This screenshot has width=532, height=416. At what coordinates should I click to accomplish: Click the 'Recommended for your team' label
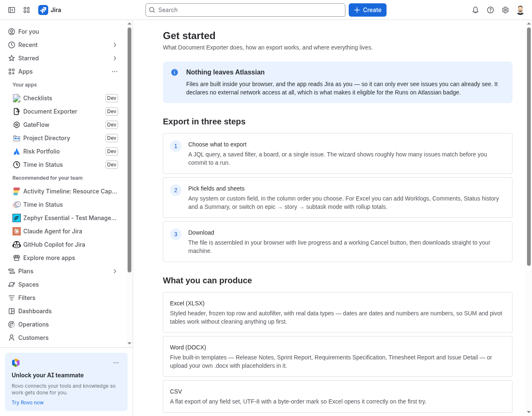click(x=47, y=178)
